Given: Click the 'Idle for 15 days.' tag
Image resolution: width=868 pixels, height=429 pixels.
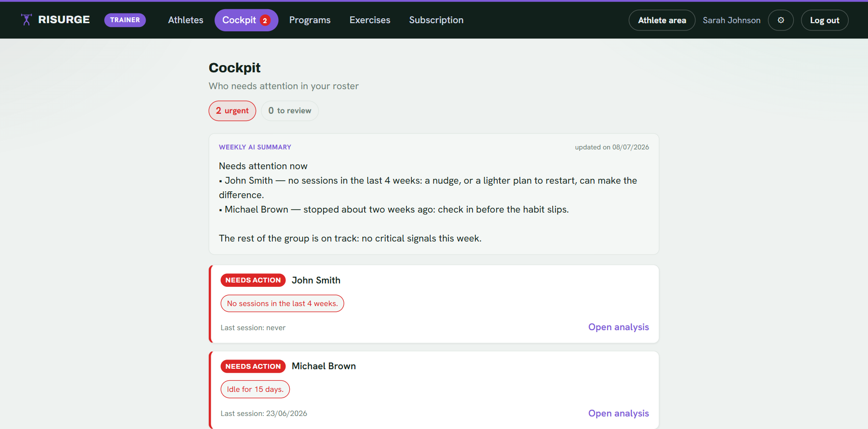Looking at the screenshot, I should click(x=255, y=389).
